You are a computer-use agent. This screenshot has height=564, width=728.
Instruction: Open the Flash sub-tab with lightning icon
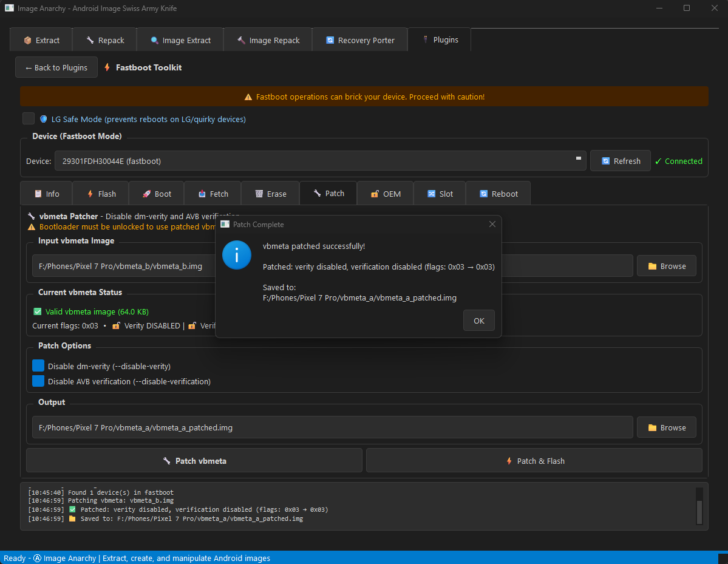click(100, 194)
